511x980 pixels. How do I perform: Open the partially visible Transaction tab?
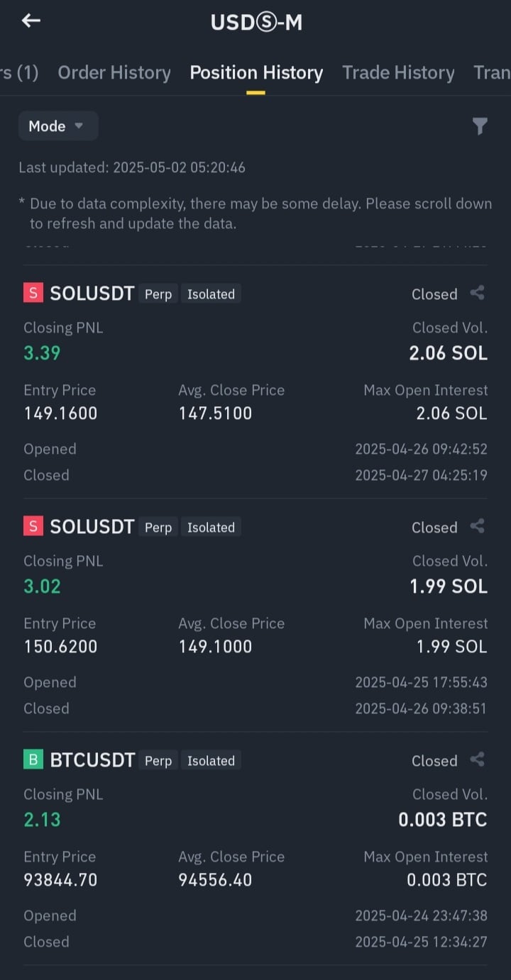point(492,72)
